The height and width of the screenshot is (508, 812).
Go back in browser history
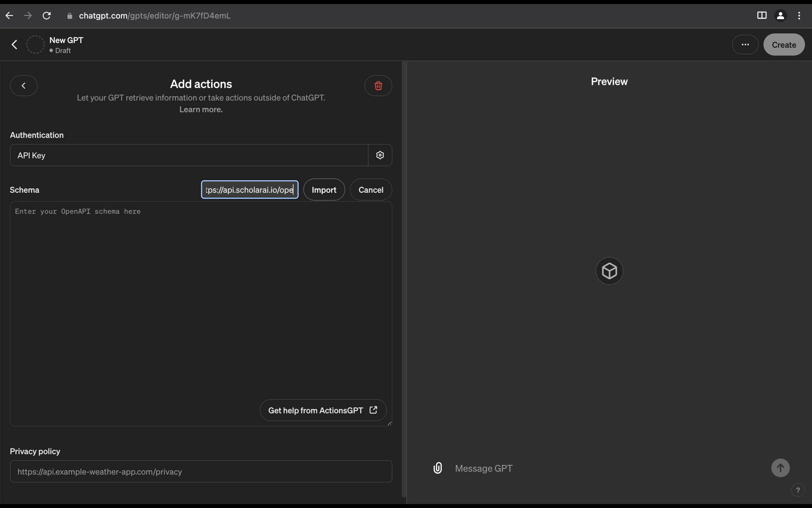tap(9, 16)
